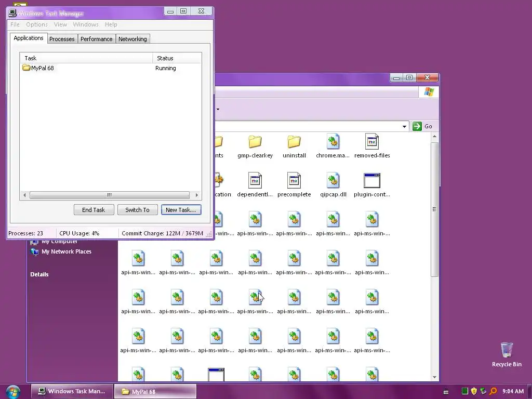Click the Processes: 23 status text
Viewport: 532px width, 399px height.
pos(26,233)
